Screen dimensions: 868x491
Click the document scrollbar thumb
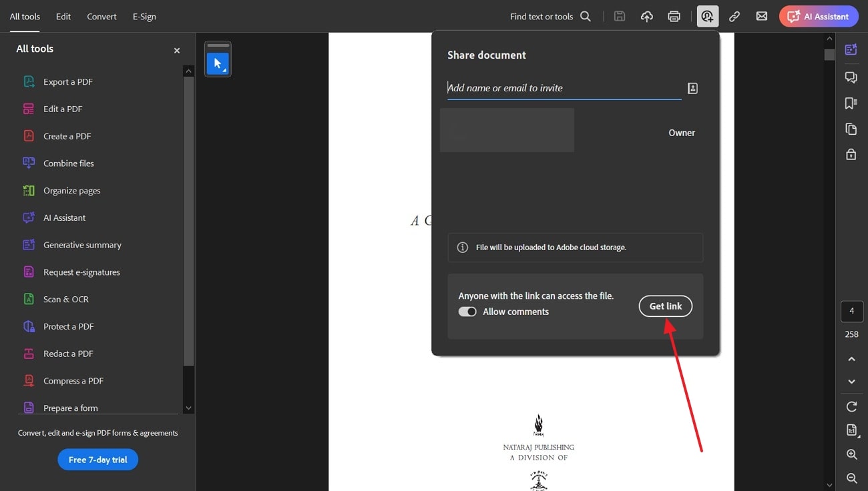coord(829,55)
